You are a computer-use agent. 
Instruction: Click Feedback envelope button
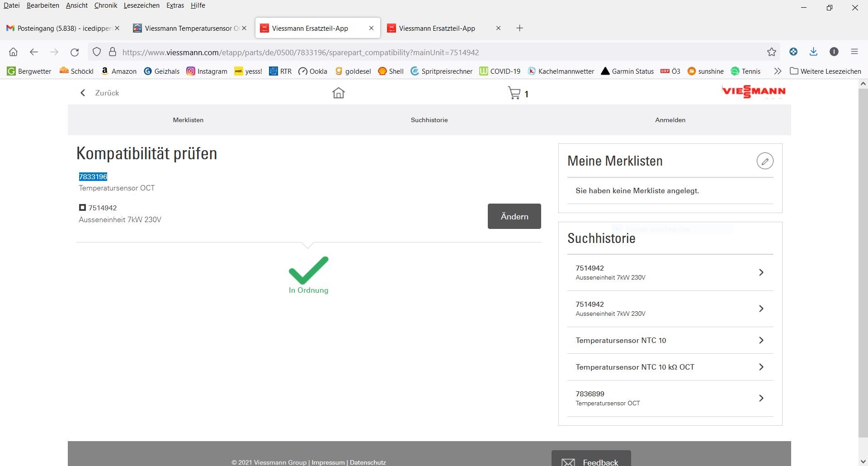591,459
